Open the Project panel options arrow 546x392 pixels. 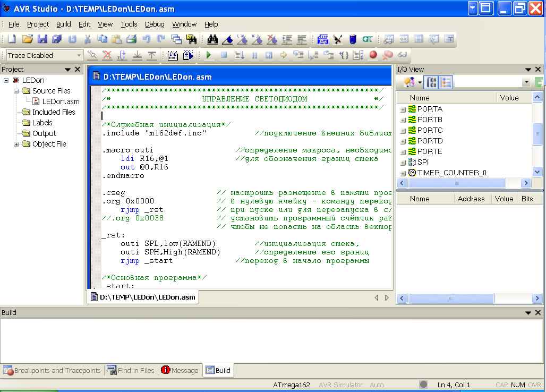(x=67, y=70)
